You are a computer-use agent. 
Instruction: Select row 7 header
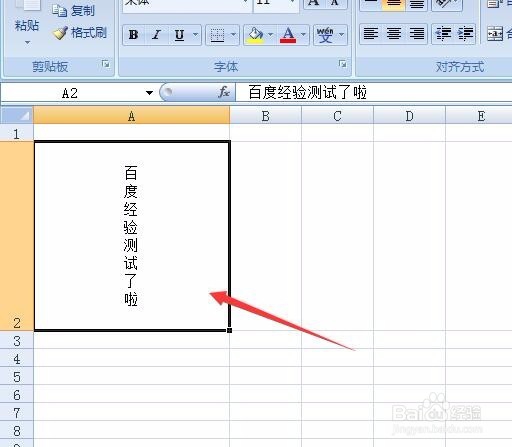17,412
